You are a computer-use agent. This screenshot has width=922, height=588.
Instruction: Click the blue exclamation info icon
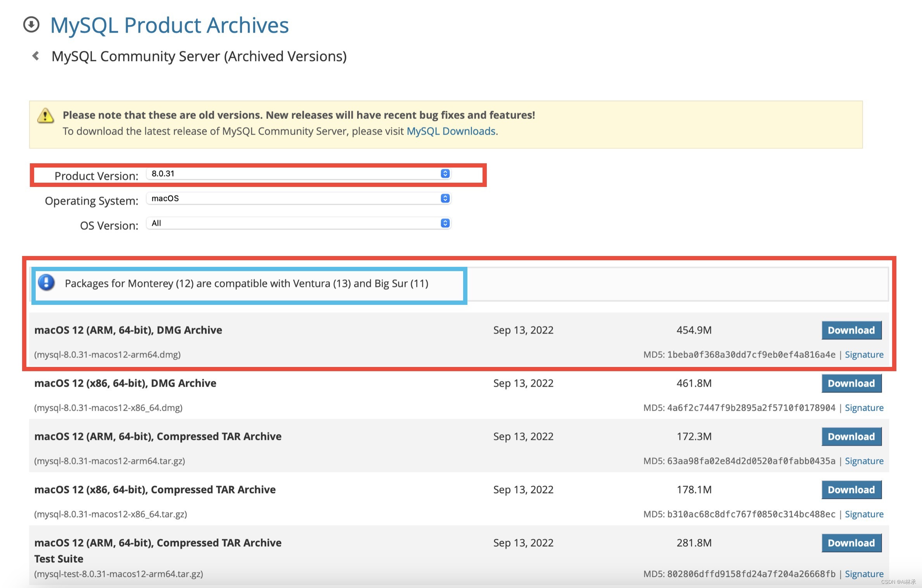[x=47, y=283]
